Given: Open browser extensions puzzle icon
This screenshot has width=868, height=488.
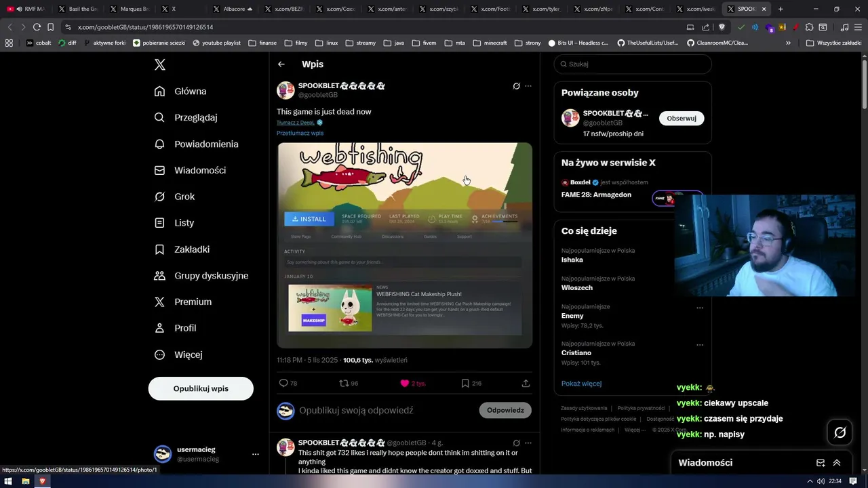Looking at the screenshot, I should pos(809,27).
